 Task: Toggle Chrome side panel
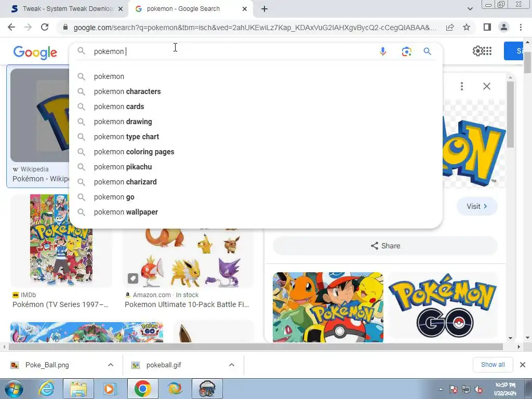(x=487, y=27)
